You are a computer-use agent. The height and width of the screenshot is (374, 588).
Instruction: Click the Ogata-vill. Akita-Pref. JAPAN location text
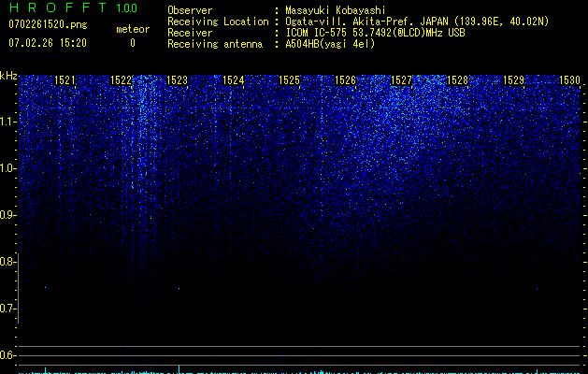click(x=417, y=22)
